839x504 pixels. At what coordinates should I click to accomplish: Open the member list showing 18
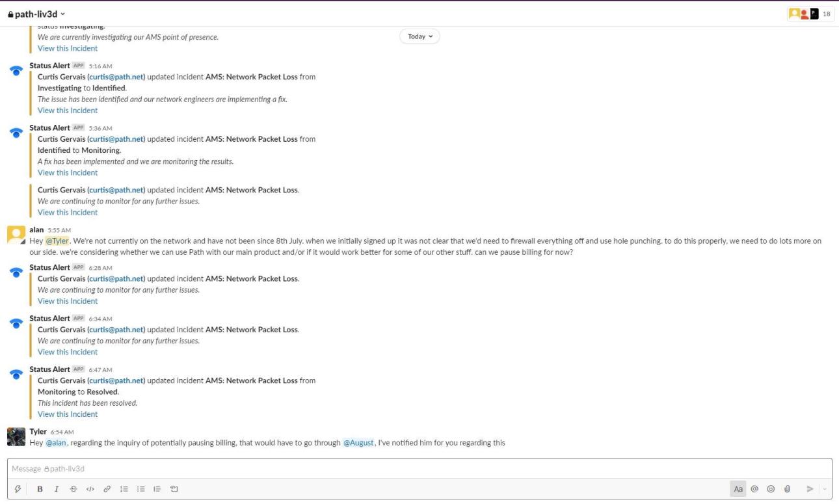810,14
